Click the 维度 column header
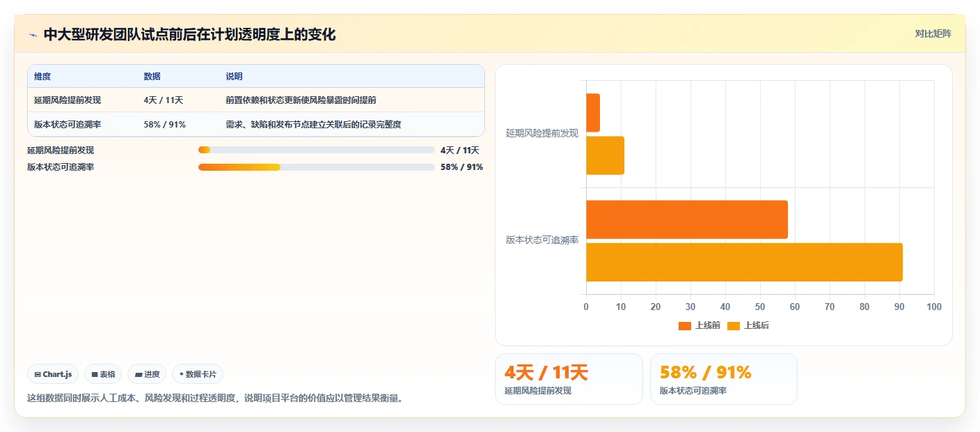 [42, 77]
